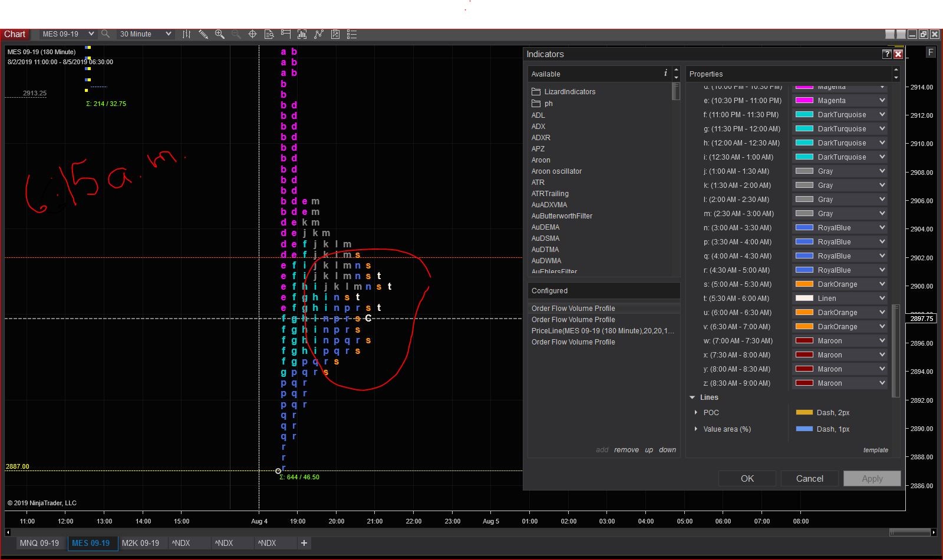Open the data box icon in toolbar
Image resolution: width=943 pixels, height=560 pixels.
pos(269,34)
